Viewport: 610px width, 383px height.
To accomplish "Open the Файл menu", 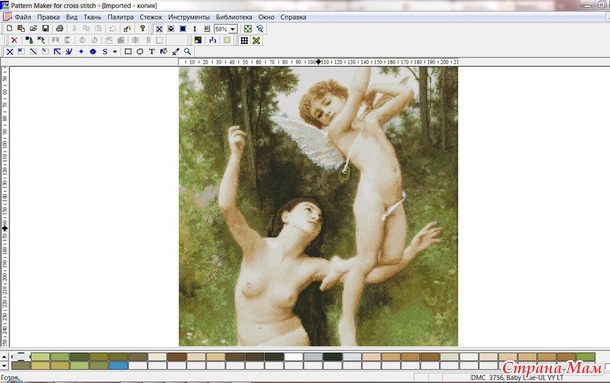I will (23, 17).
